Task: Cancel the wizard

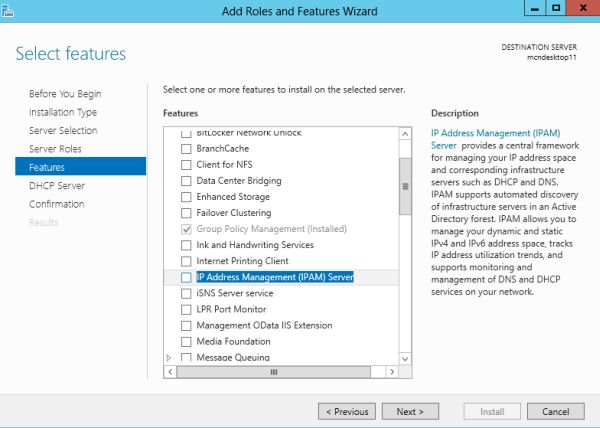Action: coord(555,411)
